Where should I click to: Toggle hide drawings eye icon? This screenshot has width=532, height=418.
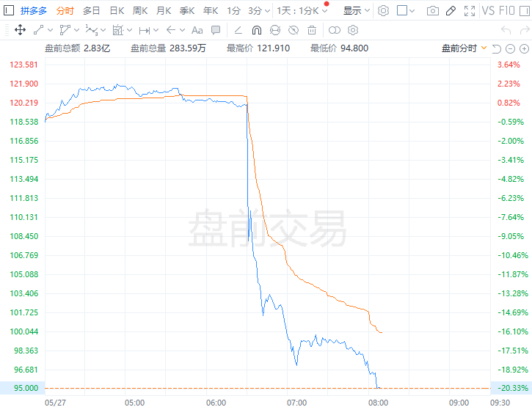[x=293, y=30]
